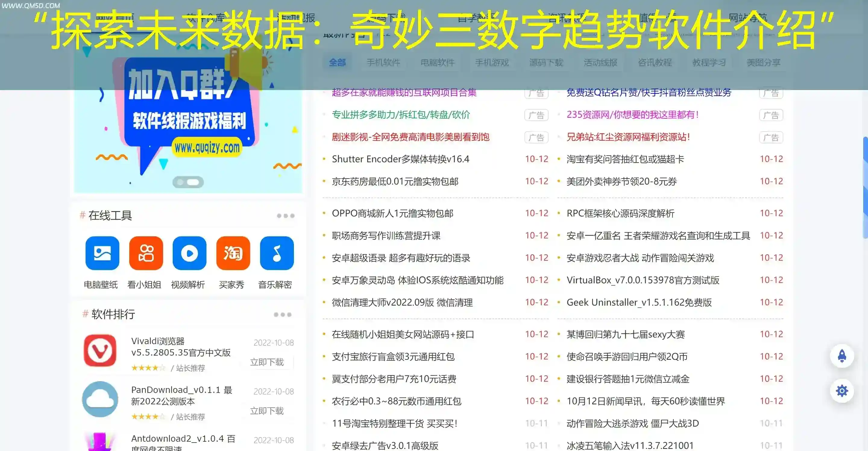Viewport: 868px width, 451px height.
Task: Switch to the 教程学习 tab
Action: coord(709,63)
